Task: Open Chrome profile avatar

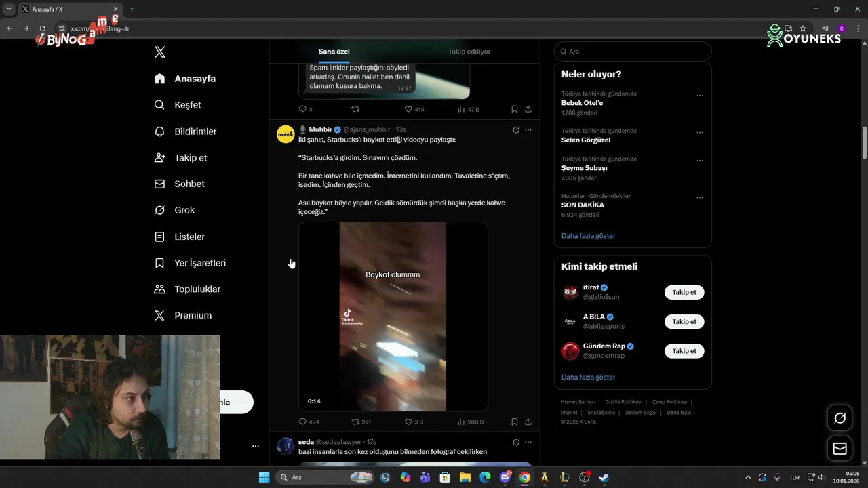Action: [x=842, y=28]
